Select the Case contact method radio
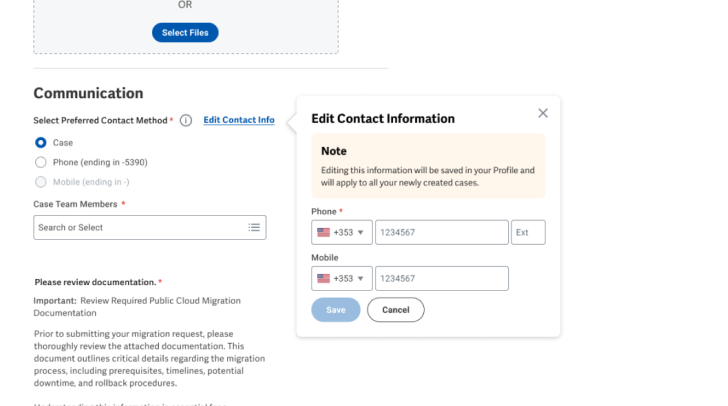728x406 pixels. [41, 143]
